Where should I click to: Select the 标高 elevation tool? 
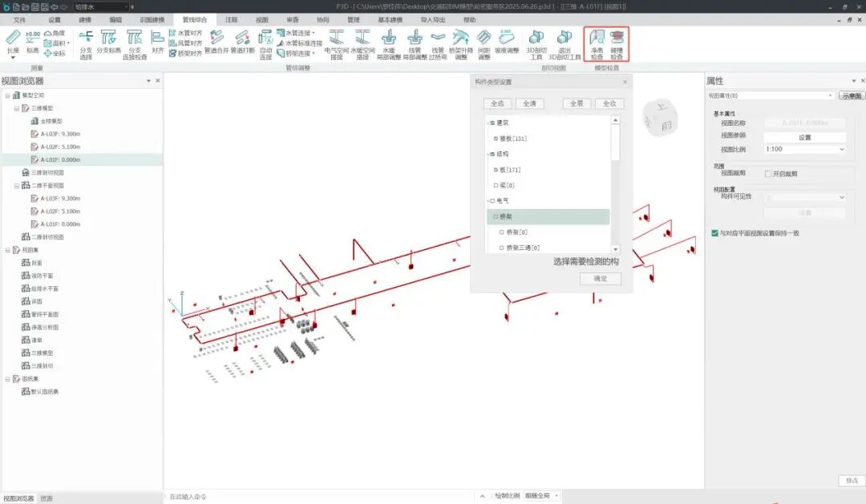click(x=33, y=42)
